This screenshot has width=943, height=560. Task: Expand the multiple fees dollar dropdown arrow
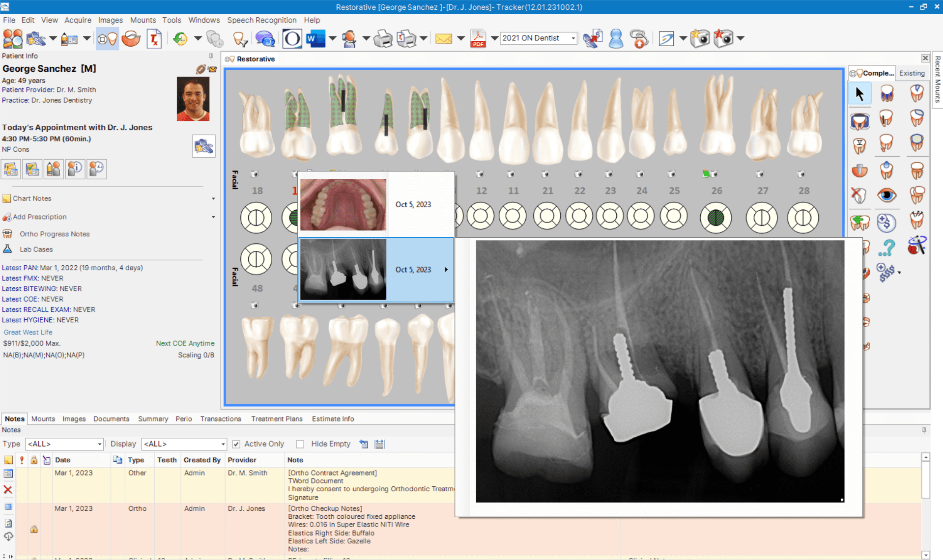pos(899,273)
